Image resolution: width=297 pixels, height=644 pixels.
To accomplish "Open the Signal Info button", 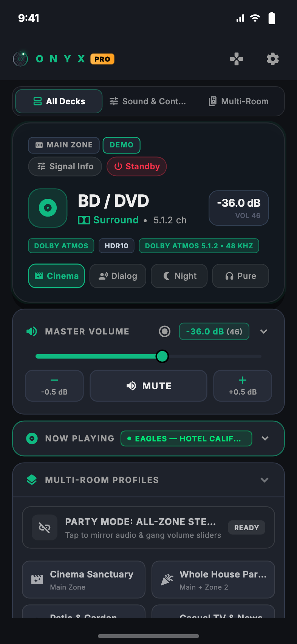I will (65, 166).
